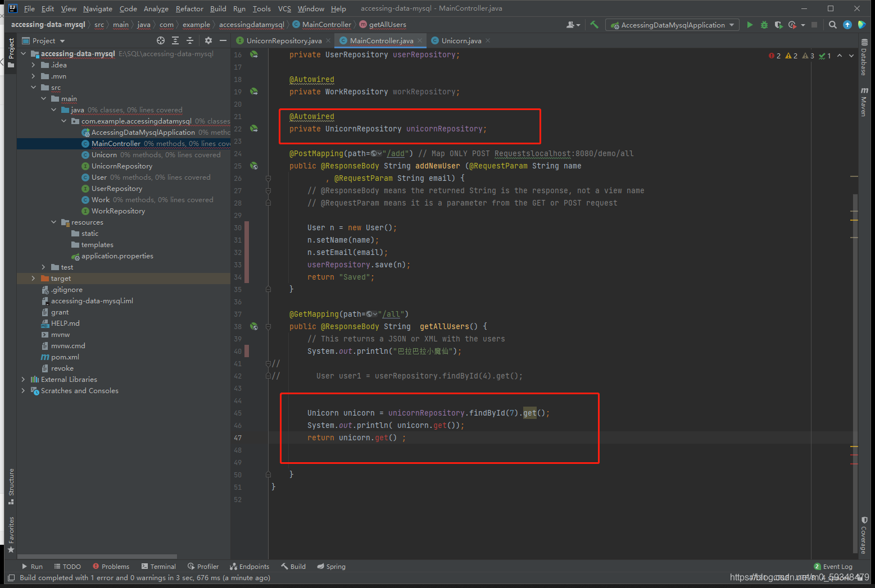This screenshot has width=875, height=588.
Task: Run the AccessingDataMysqlApplication with green play icon
Action: coord(750,25)
